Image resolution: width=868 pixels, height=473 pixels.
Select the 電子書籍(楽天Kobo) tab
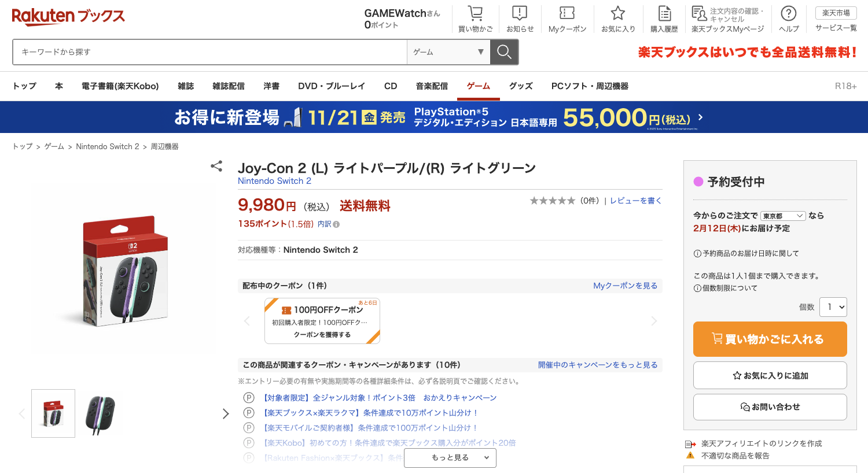(120, 86)
